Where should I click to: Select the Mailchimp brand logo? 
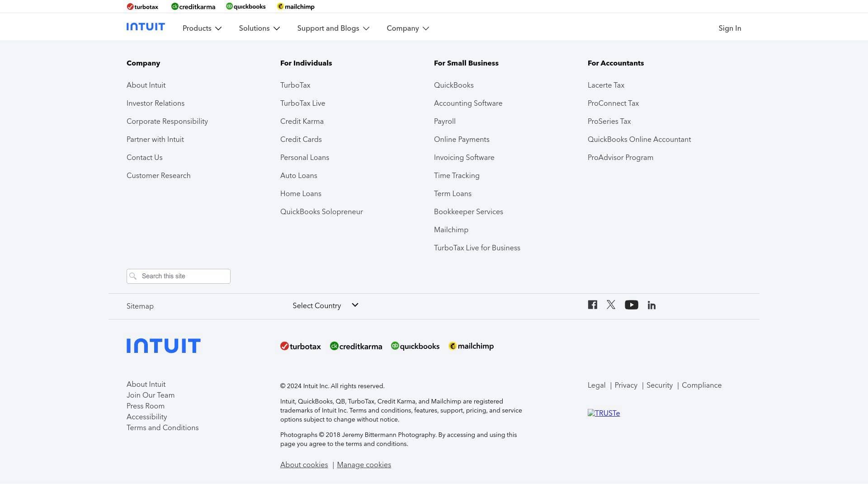click(471, 346)
